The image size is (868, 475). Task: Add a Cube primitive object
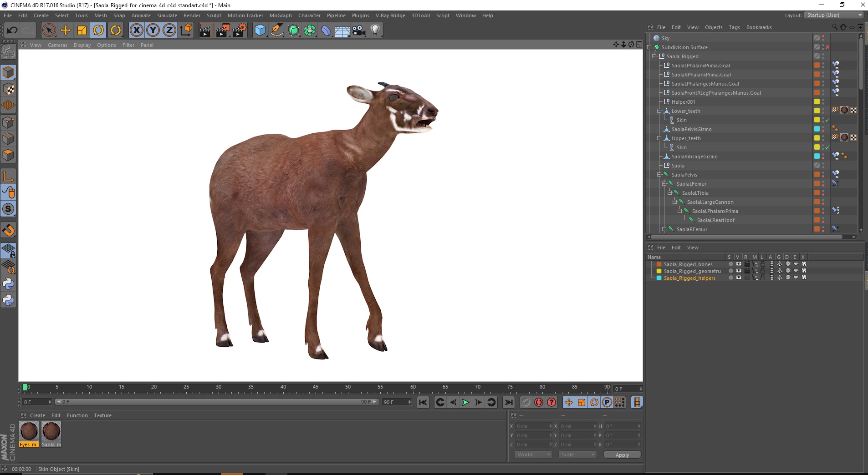[260, 30]
